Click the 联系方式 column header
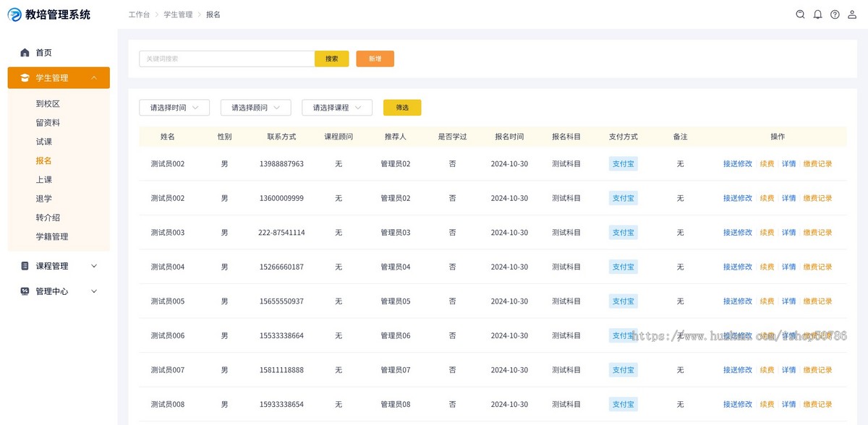This screenshot has height=425, width=868. (x=281, y=137)
